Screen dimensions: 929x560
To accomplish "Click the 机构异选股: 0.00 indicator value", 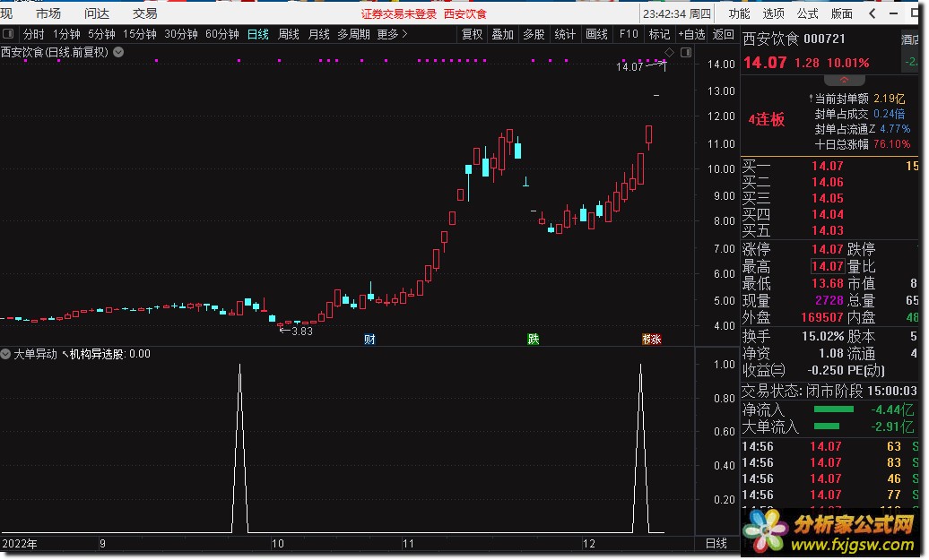I will pos(110,354).
